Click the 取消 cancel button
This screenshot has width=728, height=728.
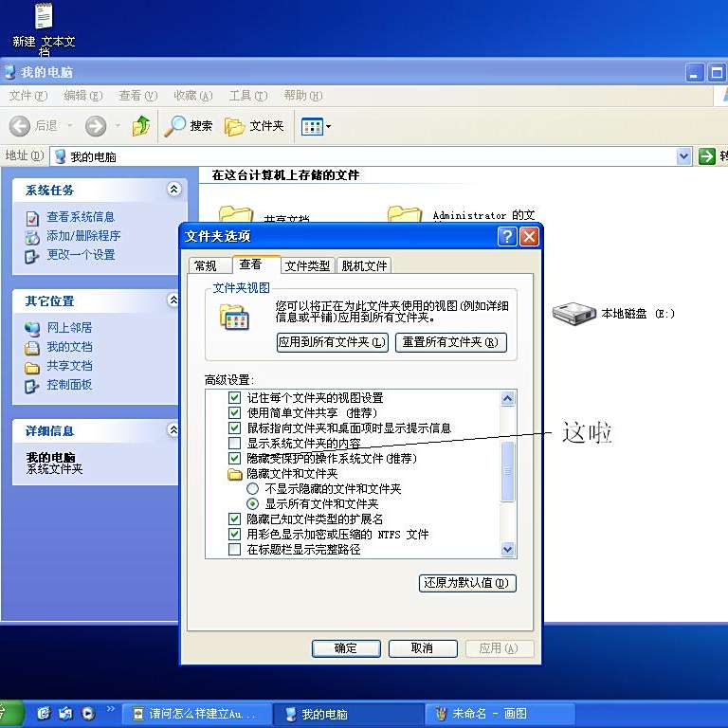point(423,648)
